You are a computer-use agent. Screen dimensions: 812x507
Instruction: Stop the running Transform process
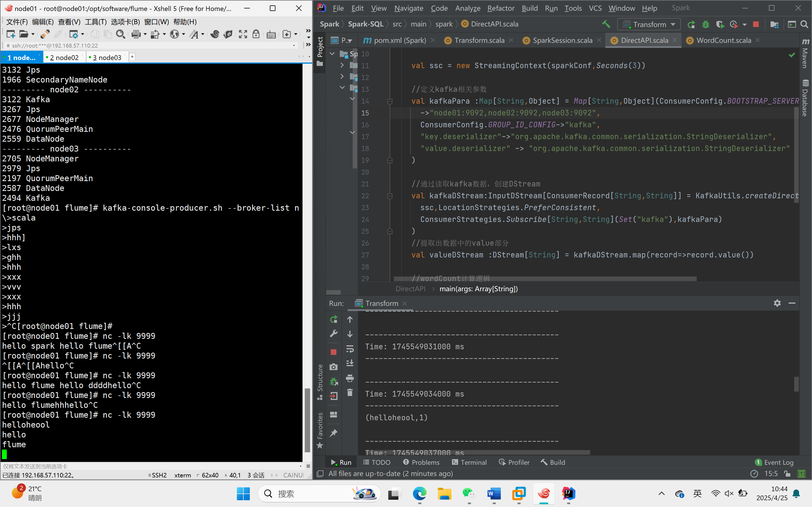[x=756, y=25]
